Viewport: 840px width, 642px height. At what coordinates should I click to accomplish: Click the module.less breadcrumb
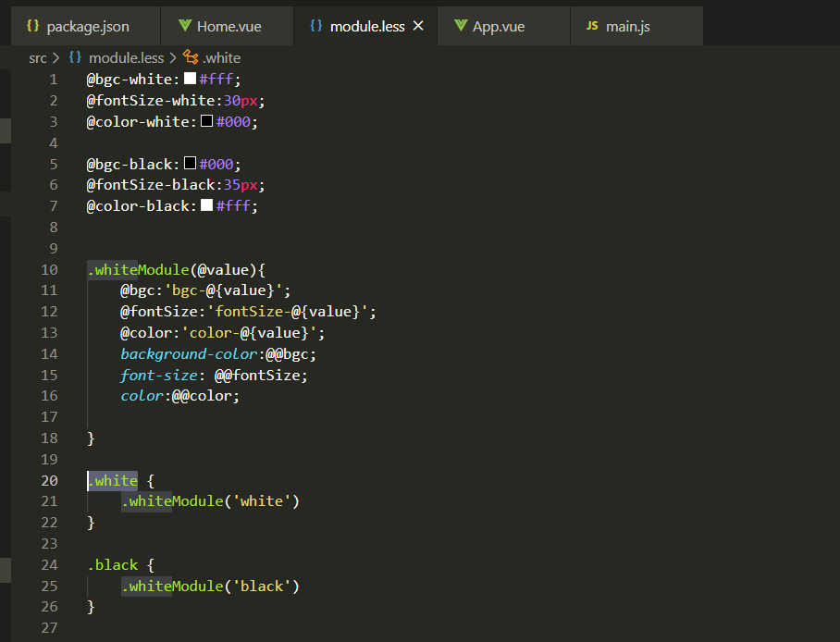(x=127, y=58)
